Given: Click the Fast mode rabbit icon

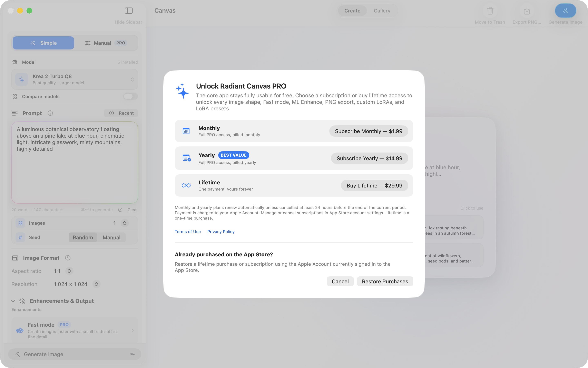Looking at the screenshot, I should pos(19,330).
